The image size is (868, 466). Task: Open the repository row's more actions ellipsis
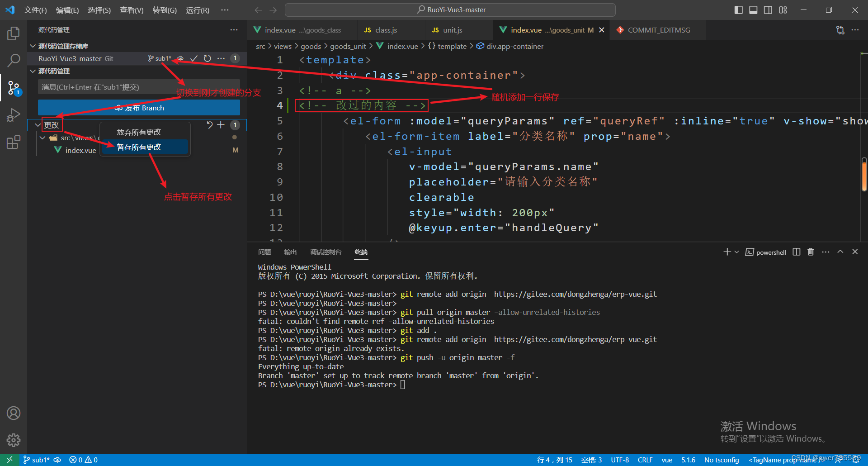[x=221, y=58]
